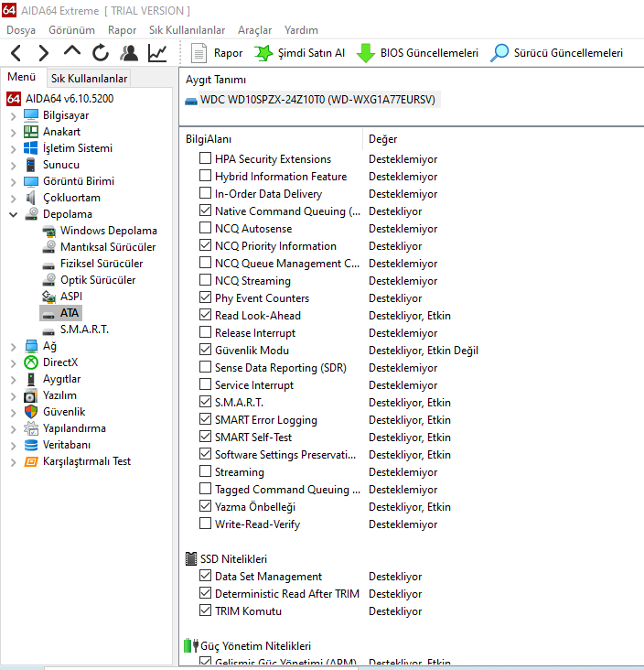Expand the Aygıtlar tree node

pos(13,380)
